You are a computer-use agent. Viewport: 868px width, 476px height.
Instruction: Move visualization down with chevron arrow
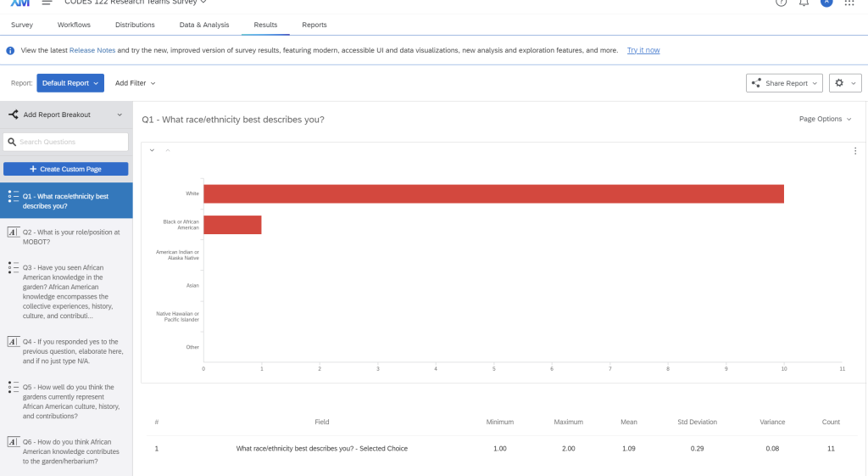(152, 150)
